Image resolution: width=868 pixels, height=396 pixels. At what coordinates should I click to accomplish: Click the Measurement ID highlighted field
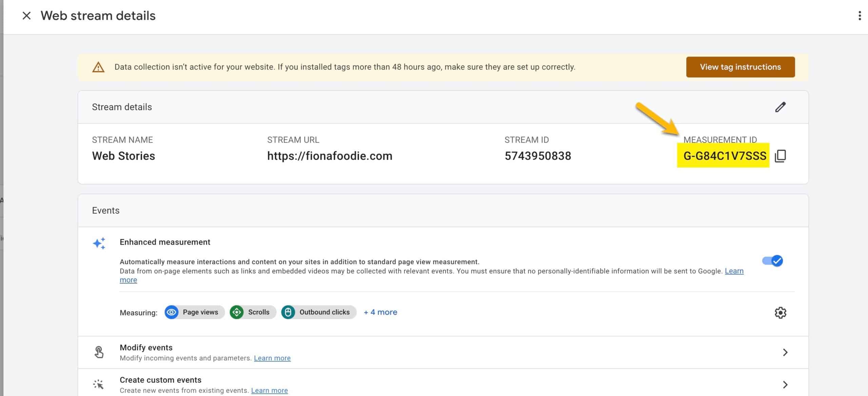(x=724, y=155)
